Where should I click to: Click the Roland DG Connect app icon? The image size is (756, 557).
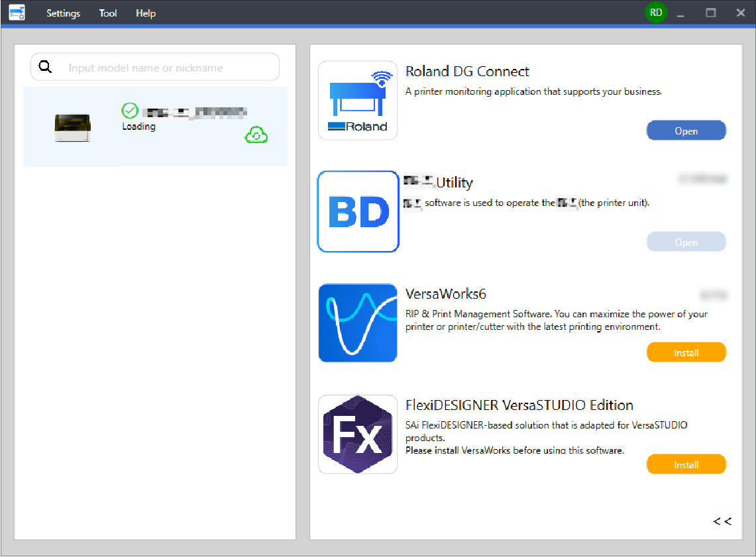358,100
